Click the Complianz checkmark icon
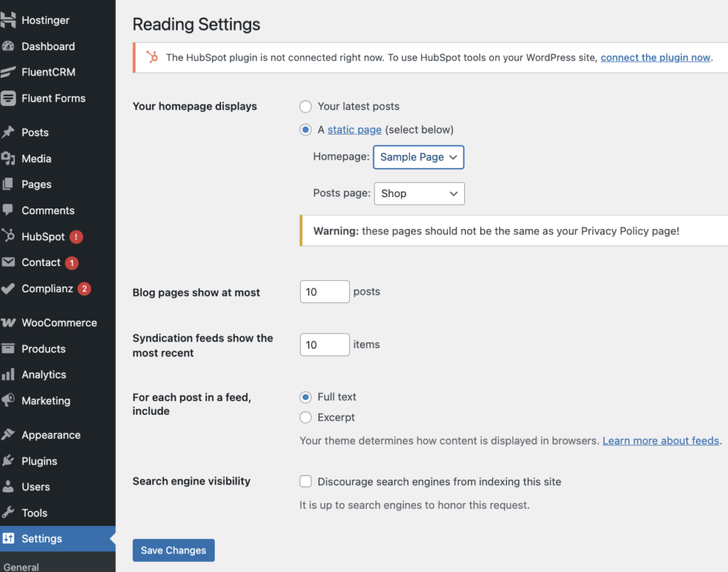 (x=8, y=289)
